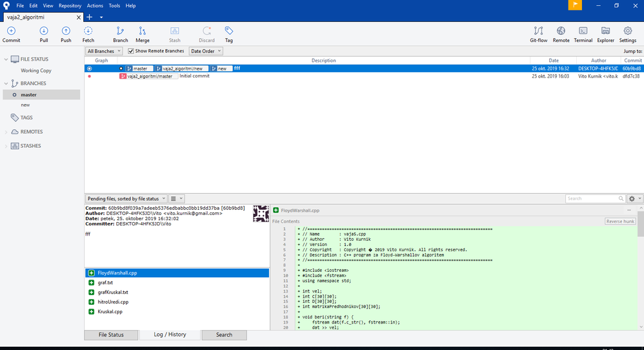This screenshot has width=644, height=350.
Task: Open the All Branches dropdown
Action: pyautogui.click(x=104, y=51)
